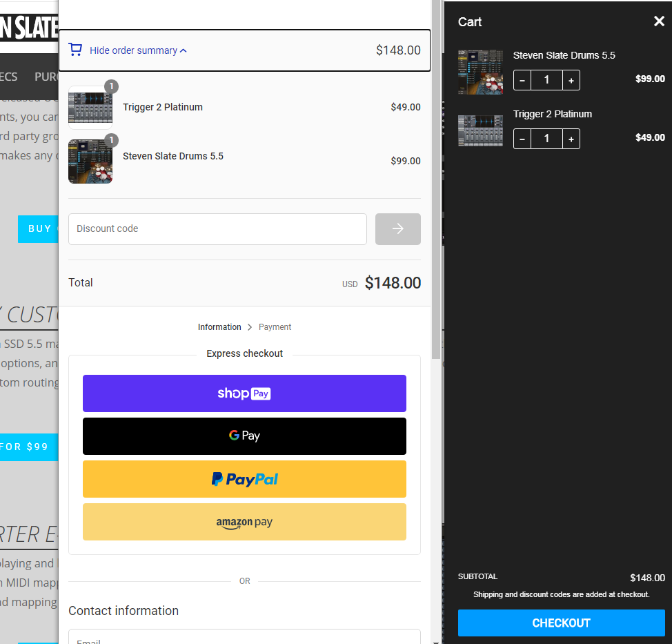The height and width of the screenshot is (644, 672).
Task: Click the Express checkout heading
Action: pos(244,353)
